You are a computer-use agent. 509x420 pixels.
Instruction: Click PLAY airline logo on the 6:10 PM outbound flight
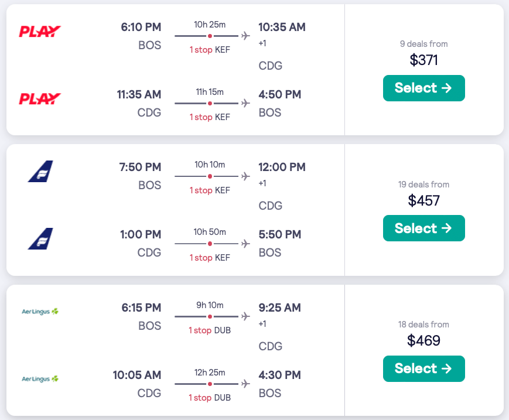[x=40, y=32]
